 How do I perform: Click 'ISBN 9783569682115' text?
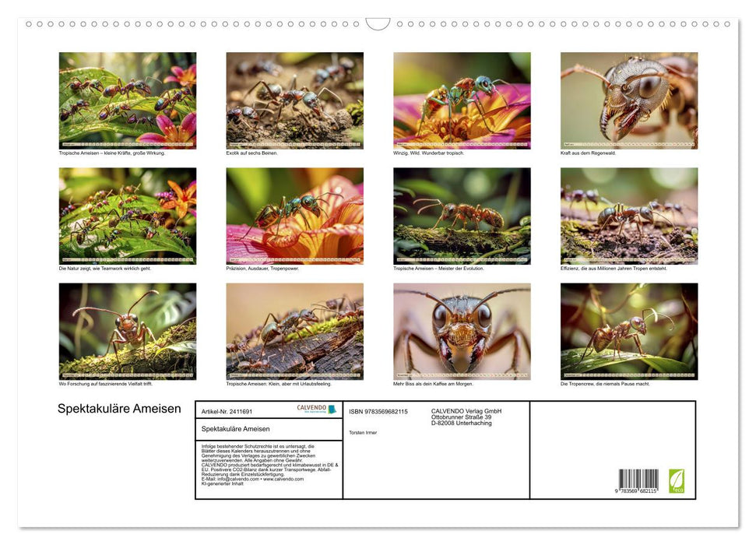coord(378,411)
